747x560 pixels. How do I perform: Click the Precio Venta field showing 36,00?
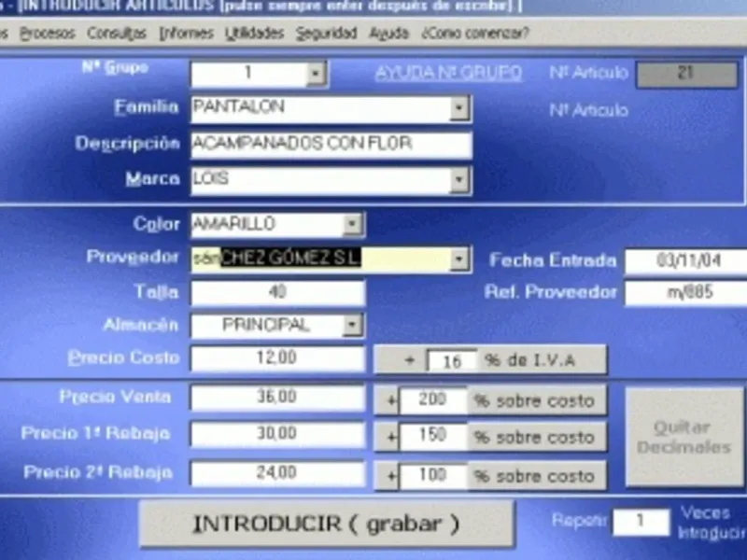[x=277, y=398]
